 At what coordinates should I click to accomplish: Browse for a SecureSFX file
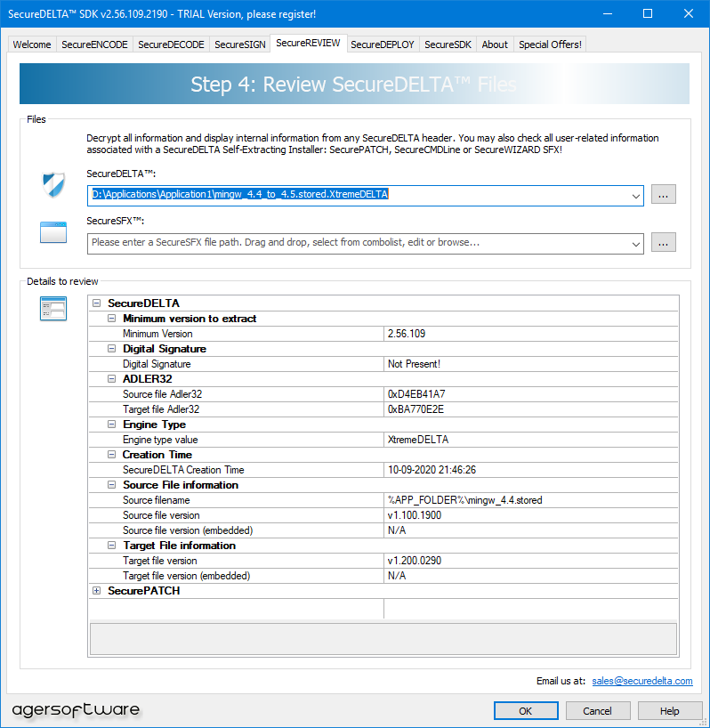(x=663, y=242)
